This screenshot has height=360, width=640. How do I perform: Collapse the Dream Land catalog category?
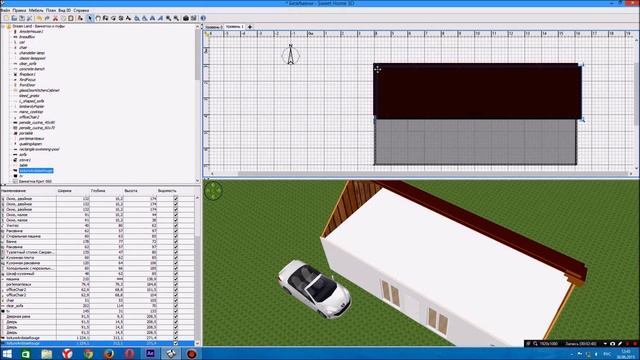tap(4, 26)
